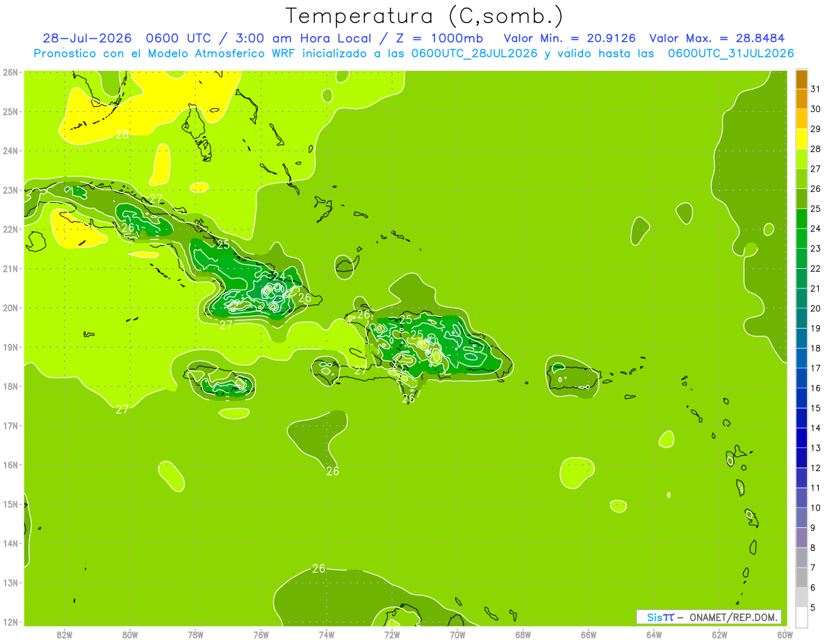
Task: Pick the orange legend swatch between 30 and 31
Action: click(801, 99)
